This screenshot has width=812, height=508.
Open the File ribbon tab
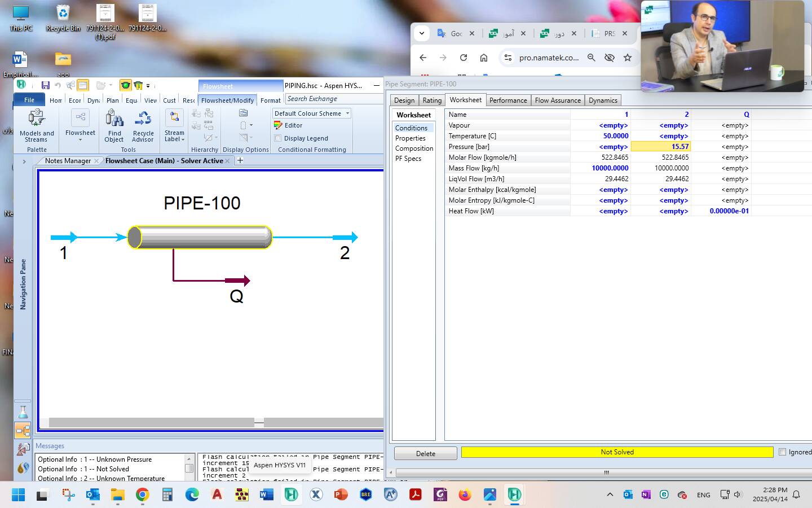[29, 100]
